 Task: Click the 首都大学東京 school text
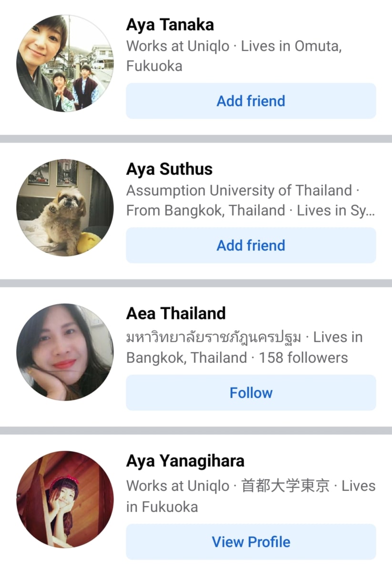[x=286, y=486]
